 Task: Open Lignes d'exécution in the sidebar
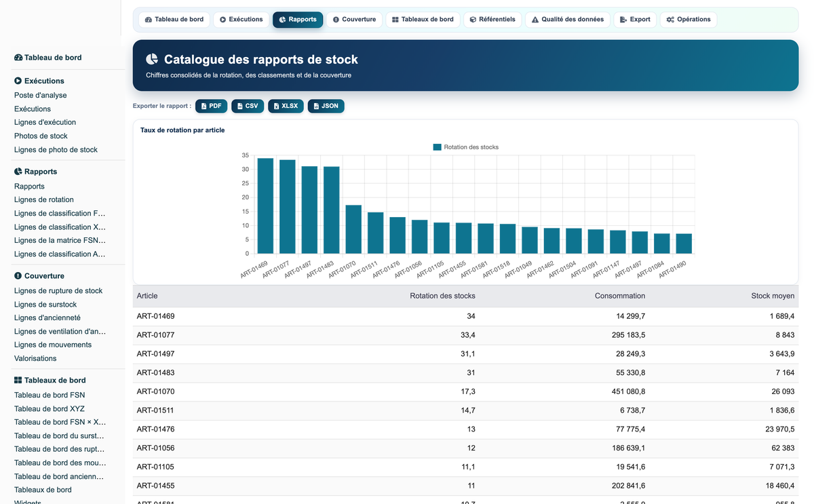coord(45,123)
